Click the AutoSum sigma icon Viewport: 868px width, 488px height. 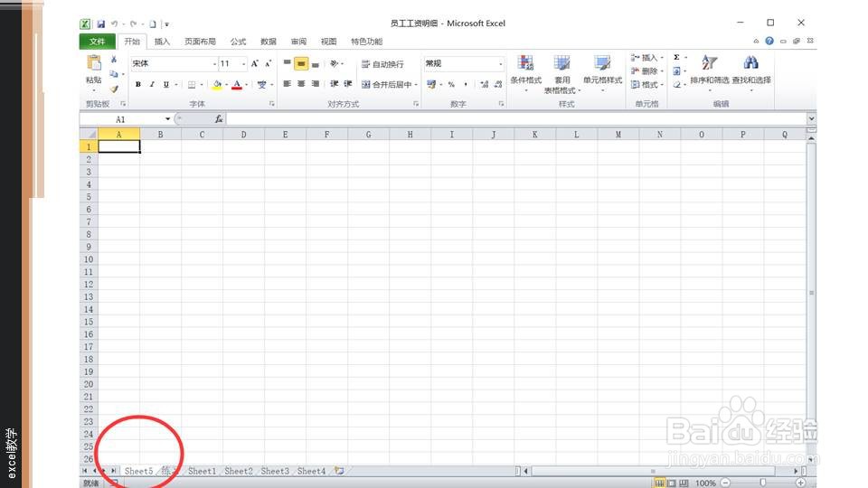tap(676, 58)
